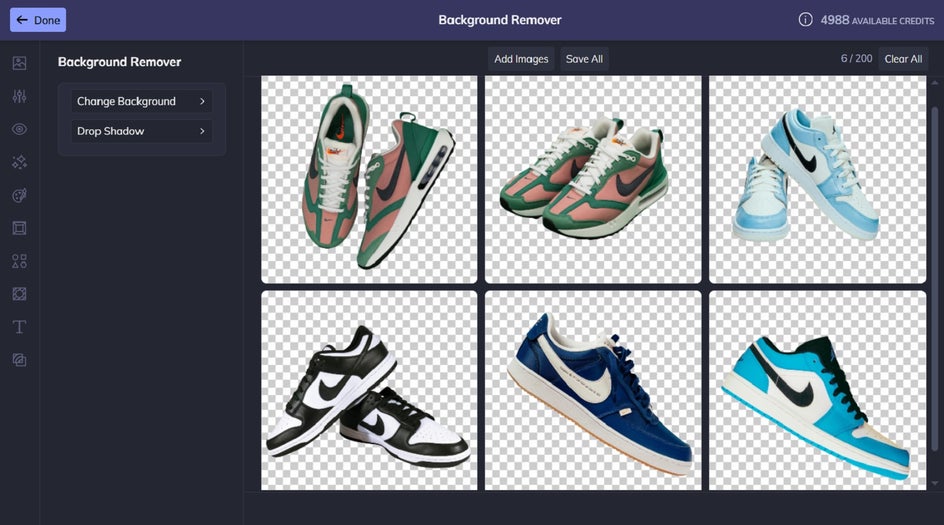Open the frames sidebar icon
944x525 pixels.
click(x=19, y=228)
